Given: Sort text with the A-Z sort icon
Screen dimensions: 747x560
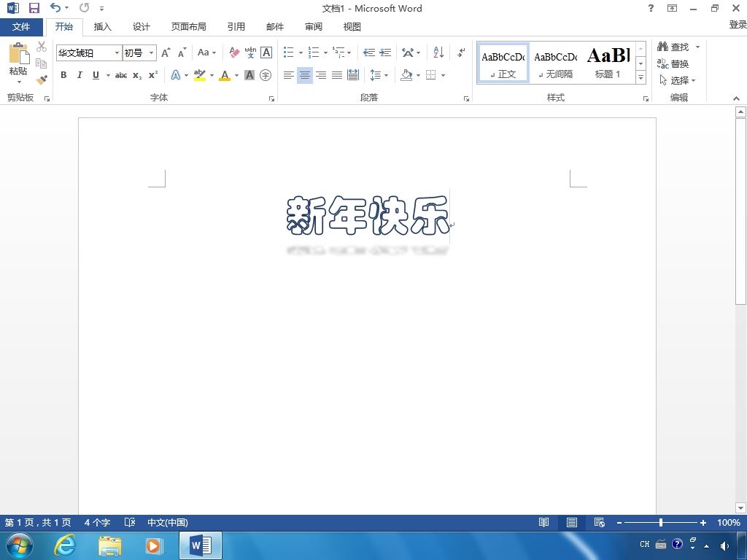Looking at the screenshot, I should 438,52.
